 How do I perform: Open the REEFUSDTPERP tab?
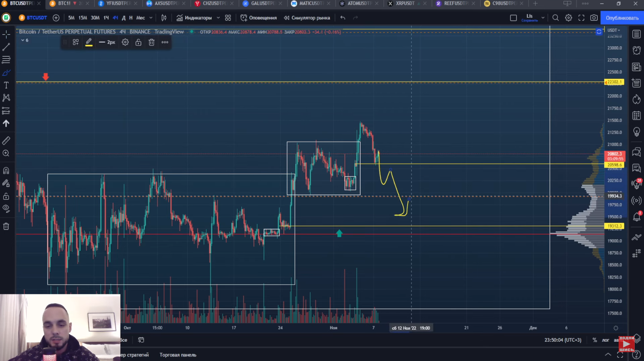pyautogui.click(x=456, y=3)
